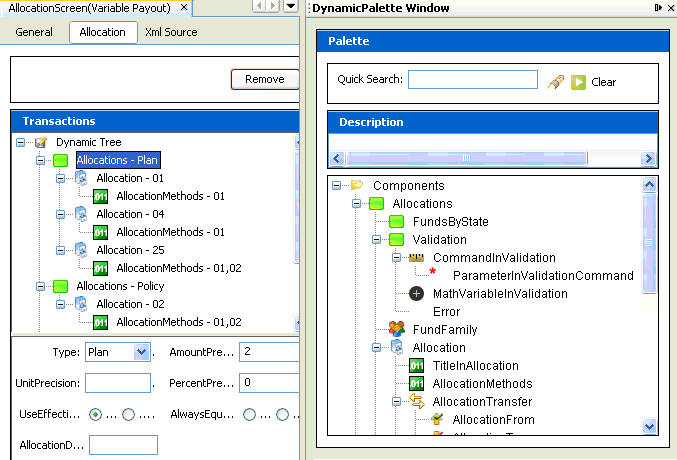Click the tab strip left arrow button
The height and width of the screenshot is (460, 677).
point(259,6)
